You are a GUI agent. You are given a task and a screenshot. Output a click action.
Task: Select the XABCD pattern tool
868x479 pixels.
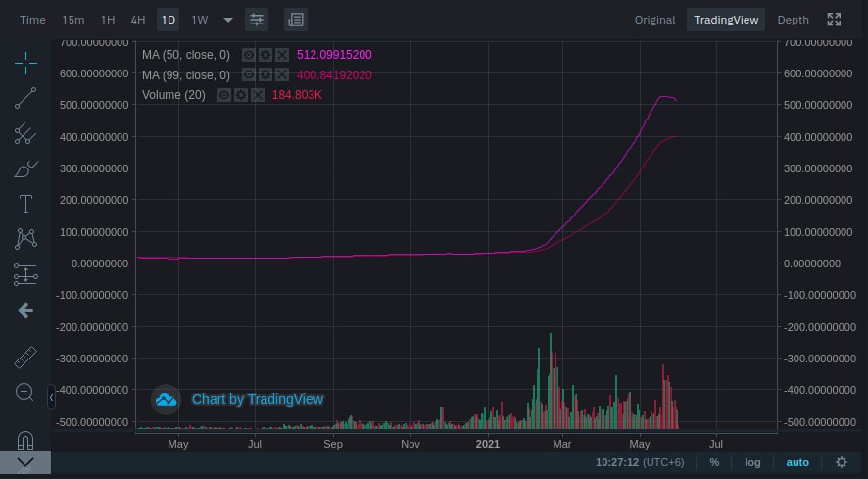[25, 239]
